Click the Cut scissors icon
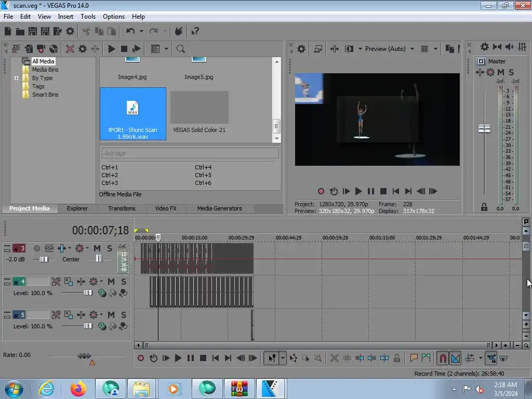The height and width of the screenshot is (399, 532). pyautogui.click(x=87, y=32)
